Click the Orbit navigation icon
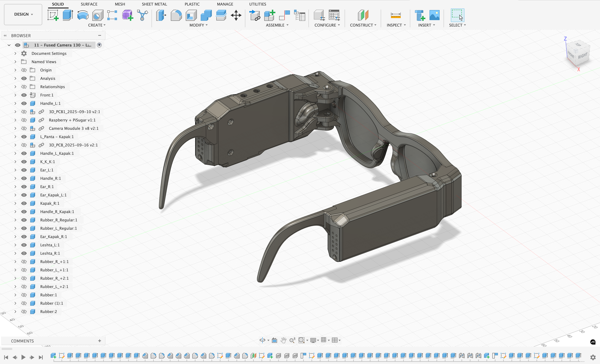This screenshot has height=364, width=600. [x=262, y=340]
